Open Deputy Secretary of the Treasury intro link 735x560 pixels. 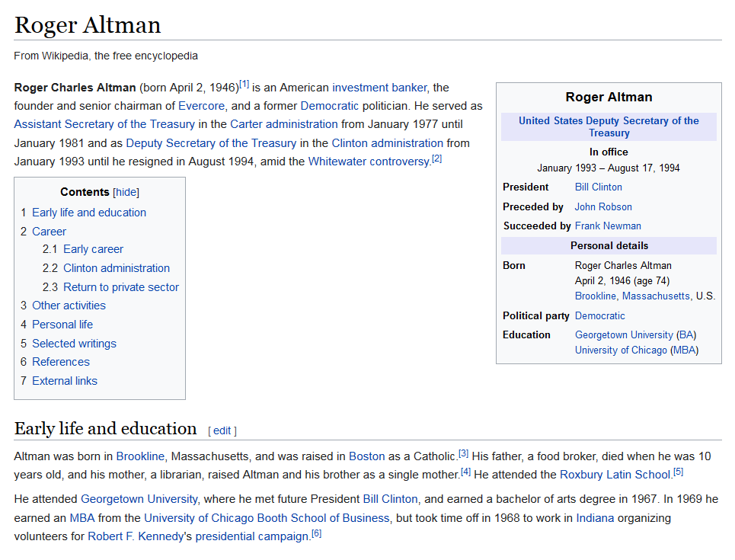212,143
